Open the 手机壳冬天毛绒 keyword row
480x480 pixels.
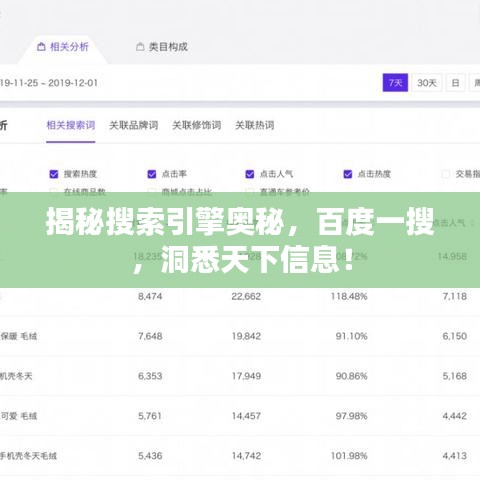point(28,456)
